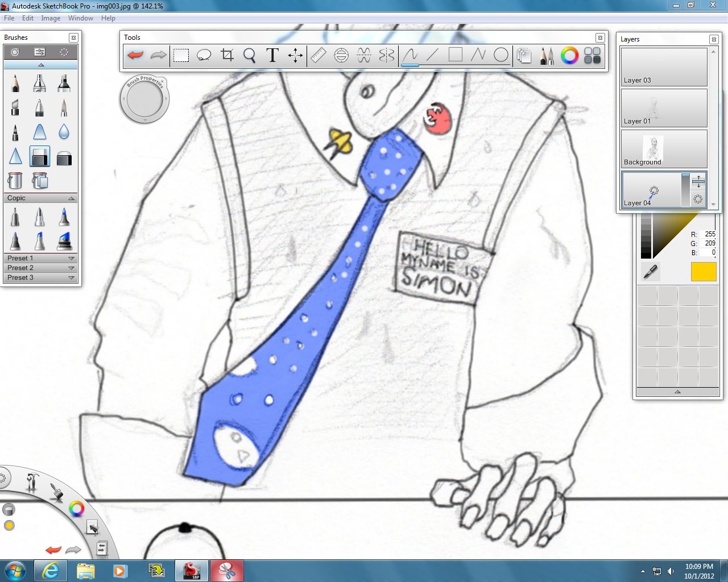Screen dimensions: 728x582
Task: Select the Straight Line stroke style
Action: click(433, 55)
